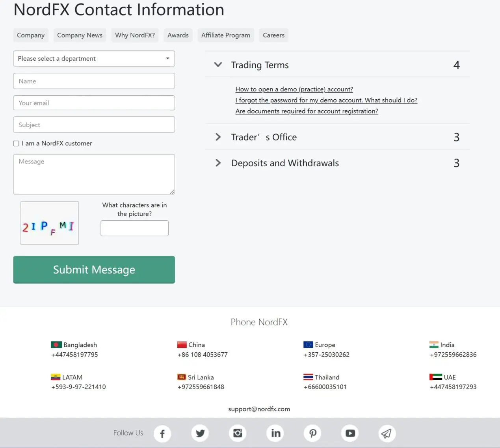
Task: Click Bangladesh phone number +447458197795
Action: 74,355
